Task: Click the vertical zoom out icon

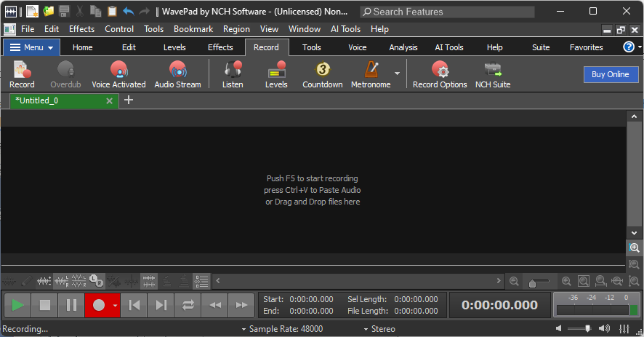Action: tap(634, 263)
